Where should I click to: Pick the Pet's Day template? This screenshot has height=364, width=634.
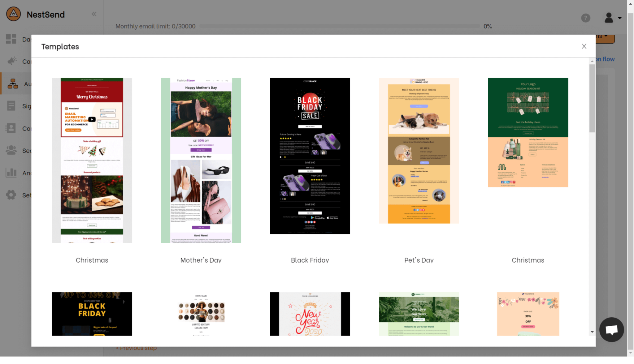pyautogui.click(x=419, y=151)
